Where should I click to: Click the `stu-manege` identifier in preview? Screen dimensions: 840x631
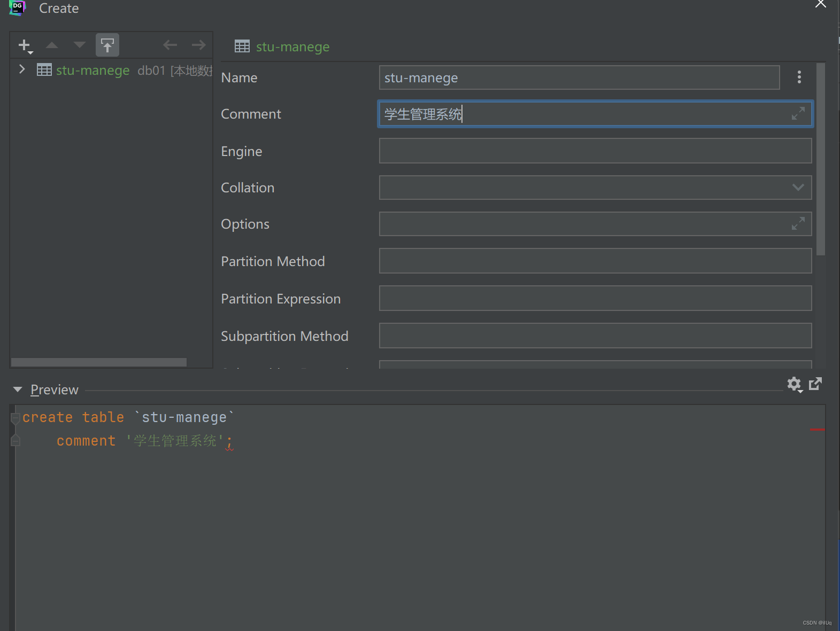click(x=184, y=417)
